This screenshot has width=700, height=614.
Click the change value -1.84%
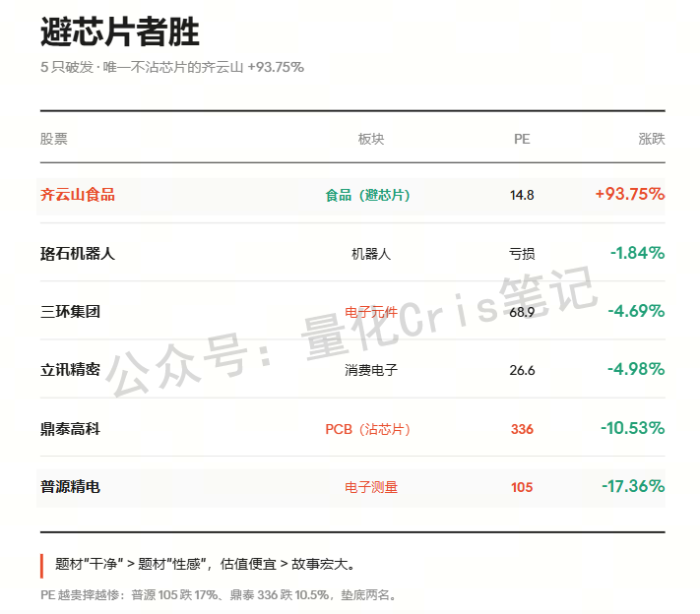(638, 253)
